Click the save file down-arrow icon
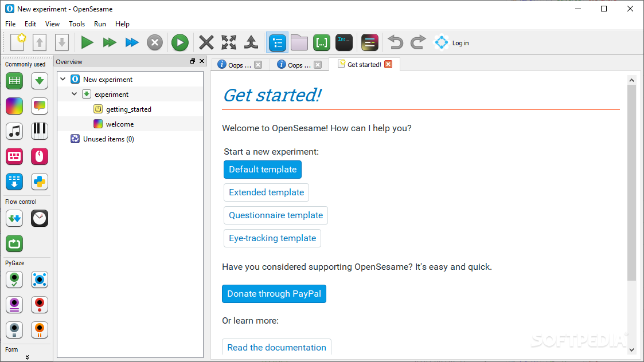The height and width of the screenshot is (362, 644). coord(61,42)
